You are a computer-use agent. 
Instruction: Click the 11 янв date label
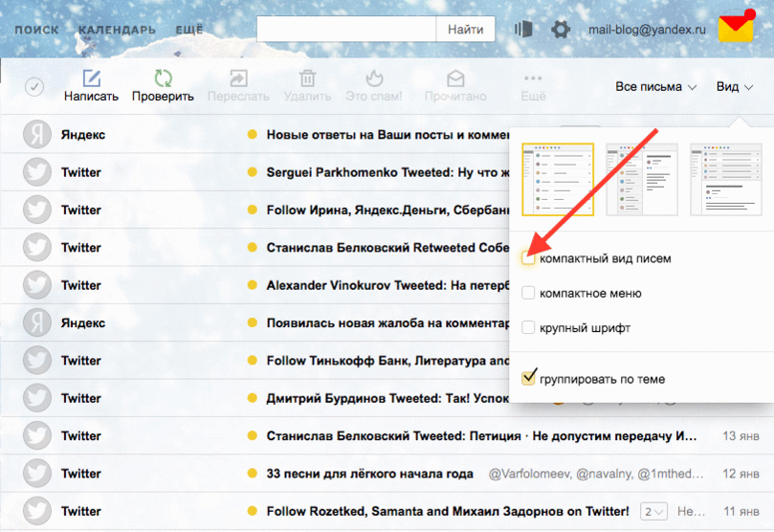pos(741,511)
